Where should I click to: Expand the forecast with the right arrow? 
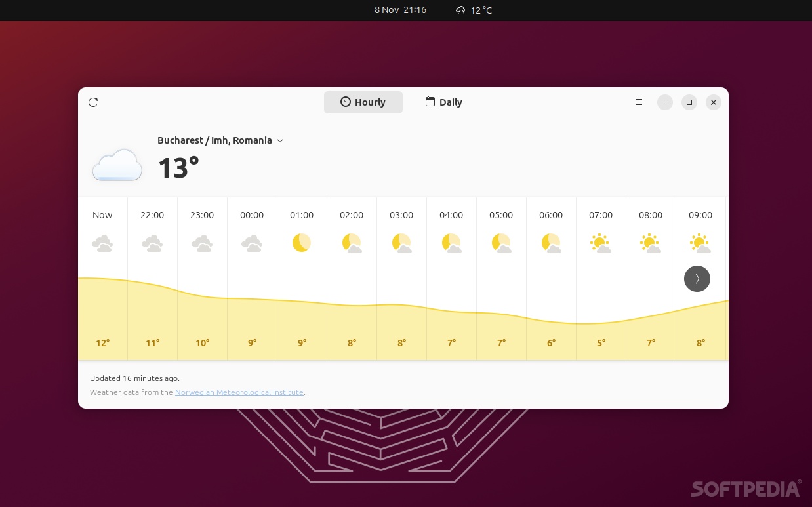[x=697, y=279]
